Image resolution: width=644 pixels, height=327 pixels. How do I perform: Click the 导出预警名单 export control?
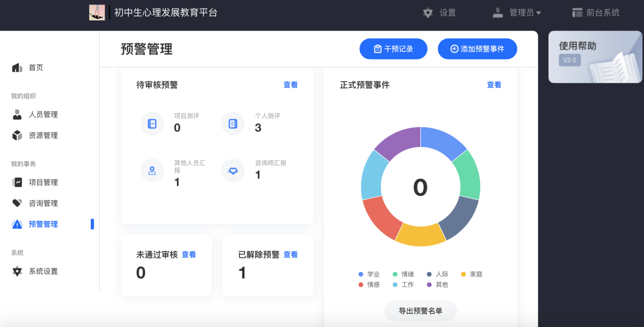420,311
